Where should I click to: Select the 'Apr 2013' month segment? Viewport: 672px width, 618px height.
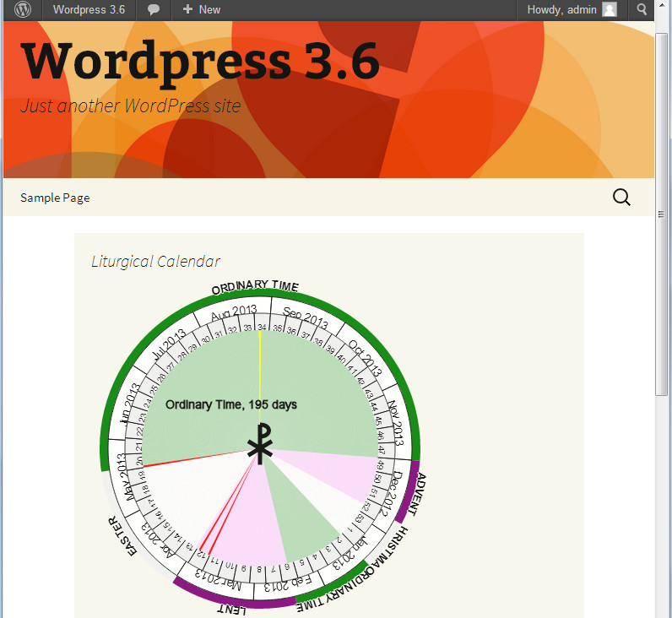(x=159, y=539)
